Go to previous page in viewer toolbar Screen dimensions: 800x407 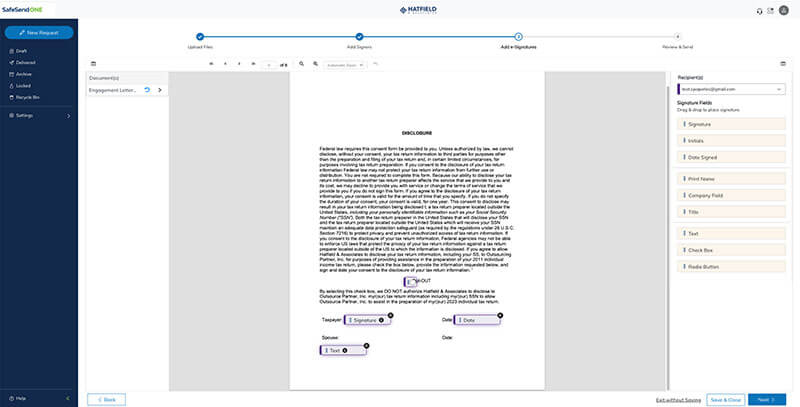click(x=225, y=64)
